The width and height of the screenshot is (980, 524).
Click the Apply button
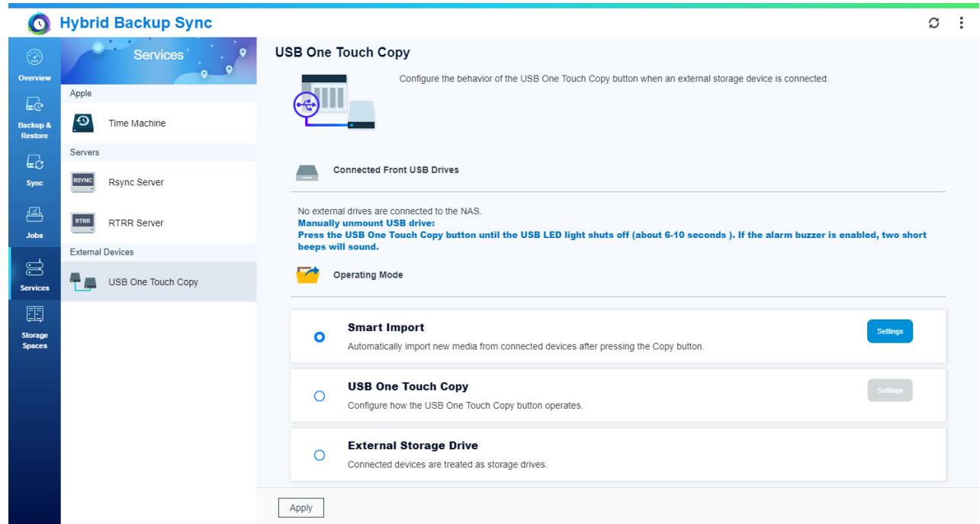pos(302,507)
